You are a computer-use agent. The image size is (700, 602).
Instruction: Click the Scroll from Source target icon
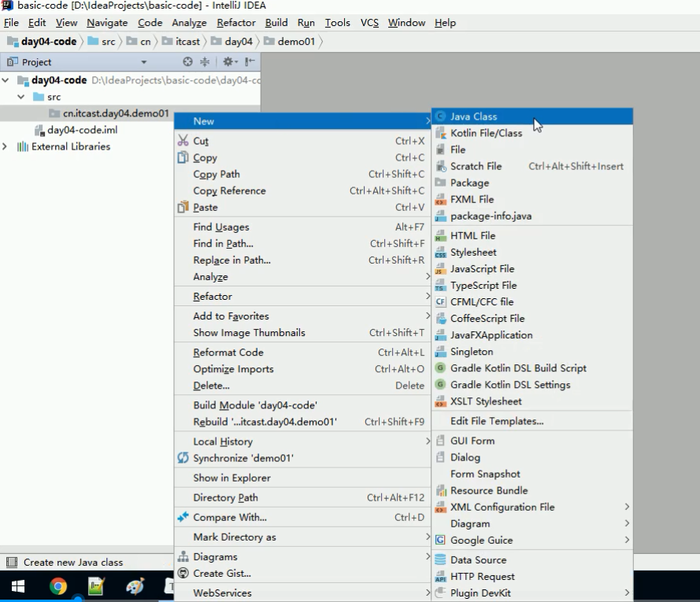[x=187, y=61]
